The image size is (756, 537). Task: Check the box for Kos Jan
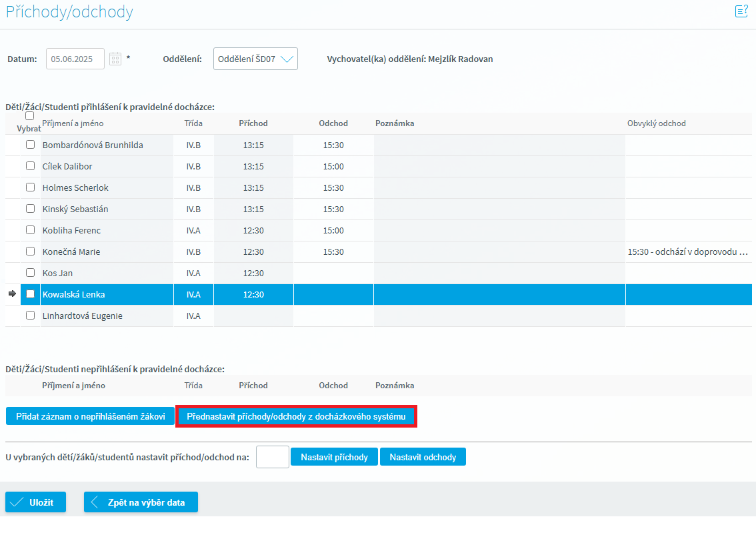[x=31, y=273]
